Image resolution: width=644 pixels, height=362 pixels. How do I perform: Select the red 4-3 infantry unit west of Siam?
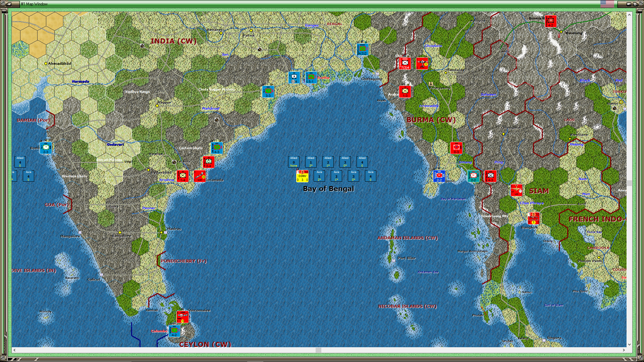(x=491, y=176)
